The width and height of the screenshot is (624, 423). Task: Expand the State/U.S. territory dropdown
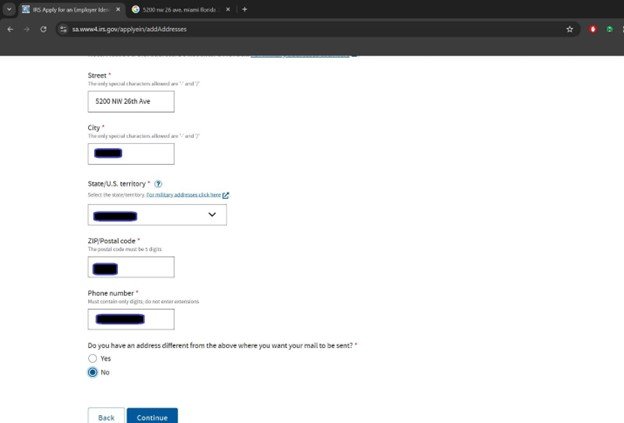tap(157, 215)
